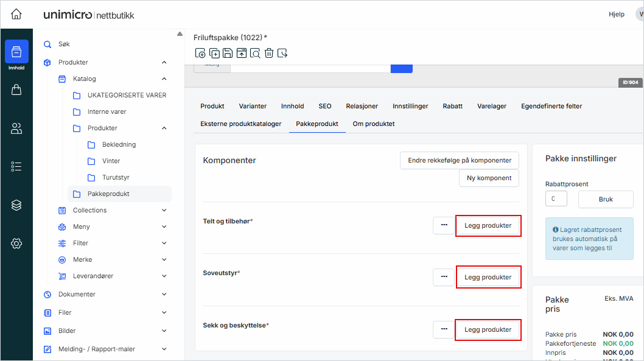644x361 pixels.
Task: Click the trash can delete icon
Action: pos(268,54)
